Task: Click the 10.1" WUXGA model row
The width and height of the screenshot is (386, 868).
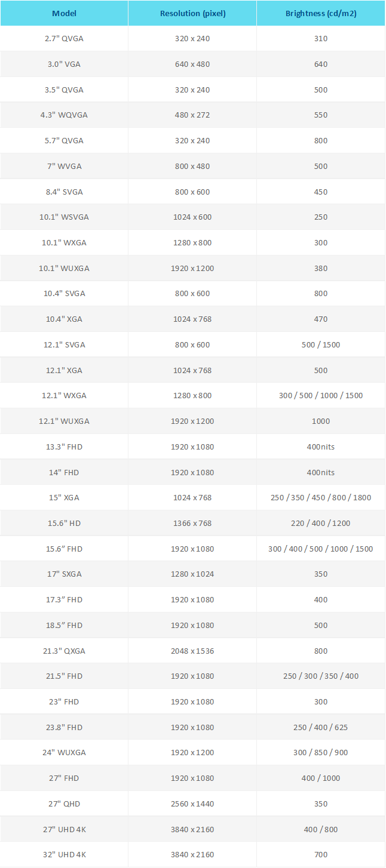Action: point(192,269)
